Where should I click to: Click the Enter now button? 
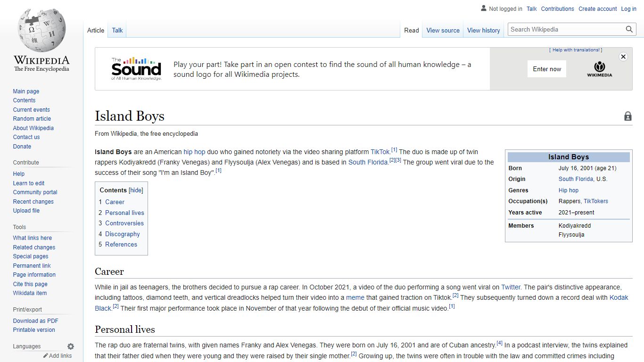pyautogui.click(x=547, y=69)
